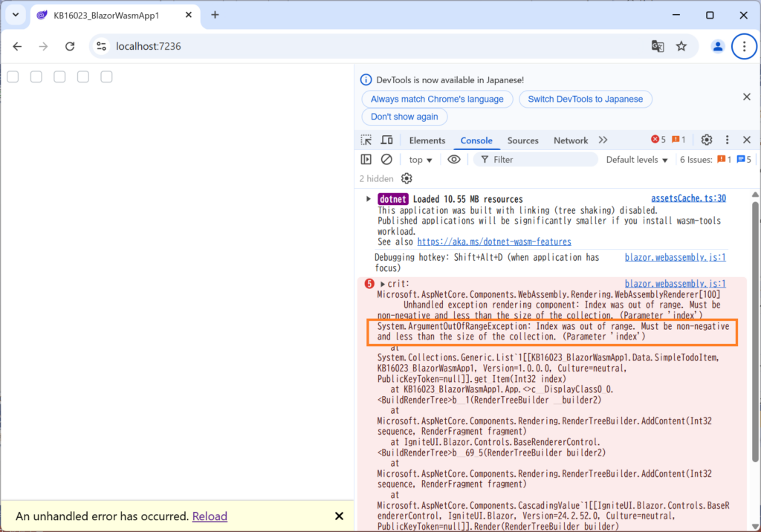The width and height of the screenshot is (761, 532).
Task: Dismiss the unhandled error bar
Action: (x=339, y=516)
